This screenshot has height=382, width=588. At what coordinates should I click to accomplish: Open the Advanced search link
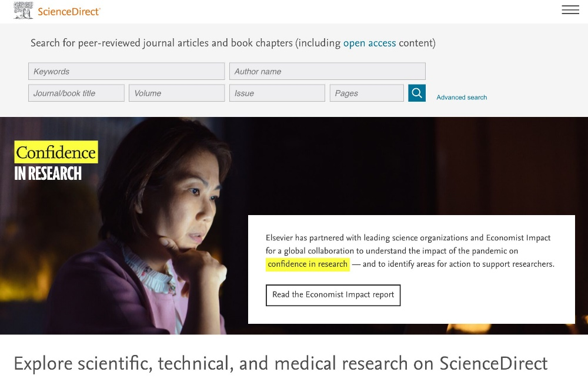click(462, 98)
